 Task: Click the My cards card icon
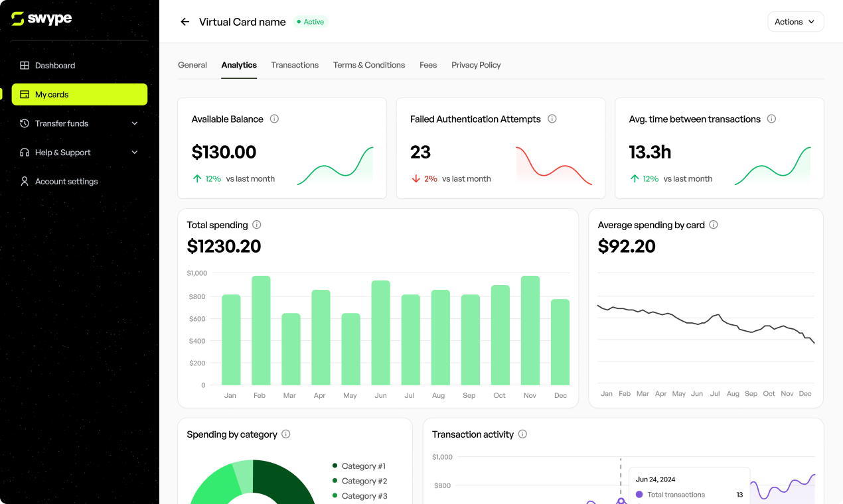coord(25,95)
